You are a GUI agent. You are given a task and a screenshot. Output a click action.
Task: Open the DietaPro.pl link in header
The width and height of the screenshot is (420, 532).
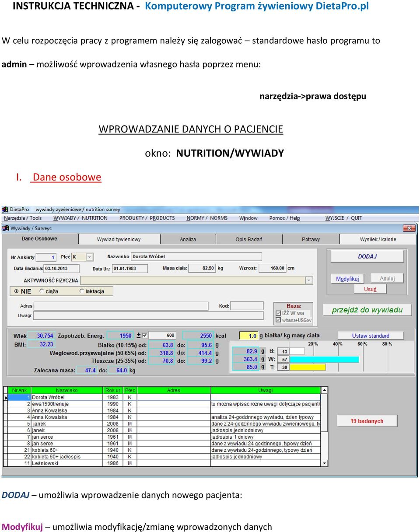(343, 6)
